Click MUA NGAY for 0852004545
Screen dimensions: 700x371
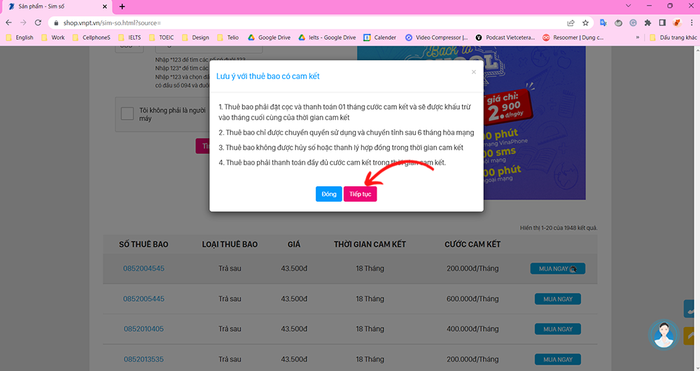pyautogui.click(x=558, y=268)
